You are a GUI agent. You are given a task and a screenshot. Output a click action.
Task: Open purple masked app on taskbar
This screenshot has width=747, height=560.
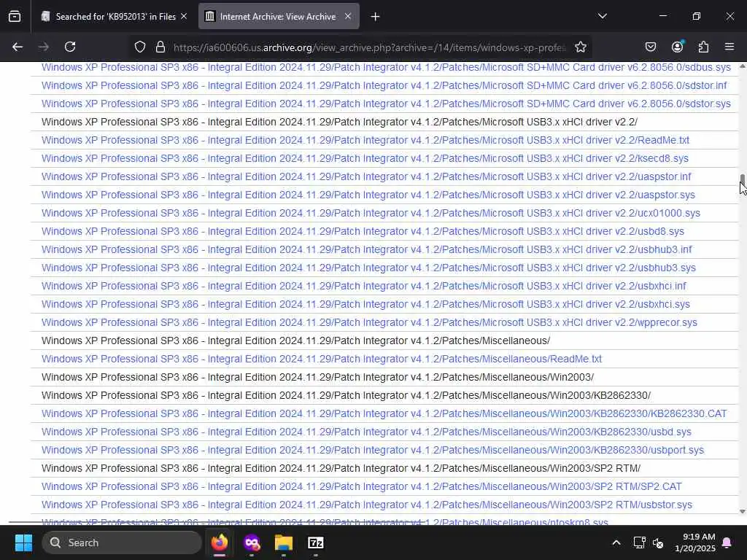252,542
